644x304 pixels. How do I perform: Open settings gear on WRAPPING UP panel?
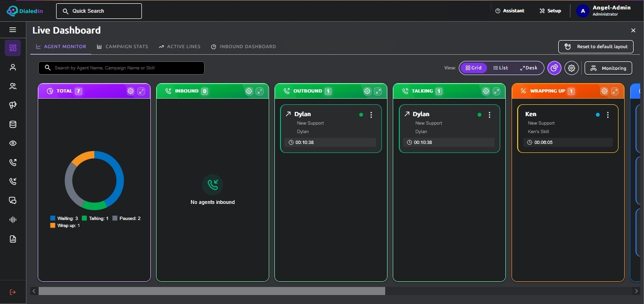(x=604, y=91)
